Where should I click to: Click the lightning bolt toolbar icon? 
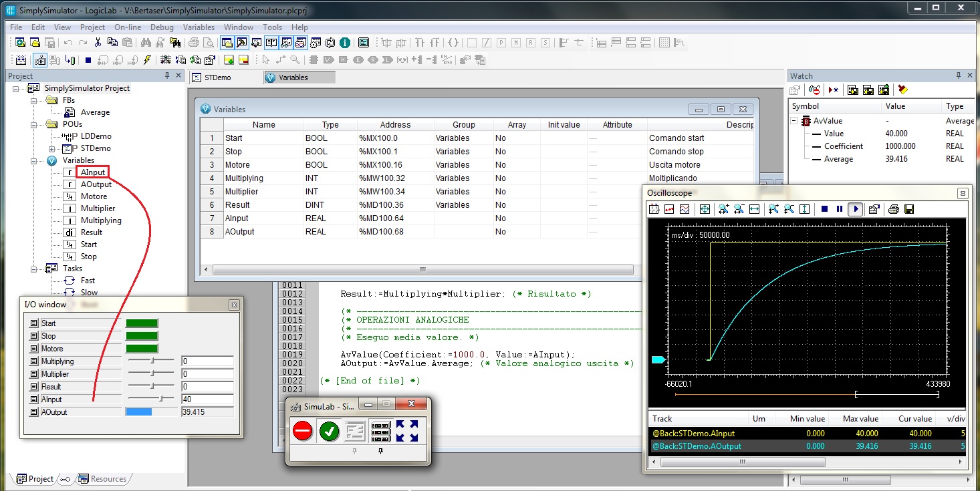148,60
